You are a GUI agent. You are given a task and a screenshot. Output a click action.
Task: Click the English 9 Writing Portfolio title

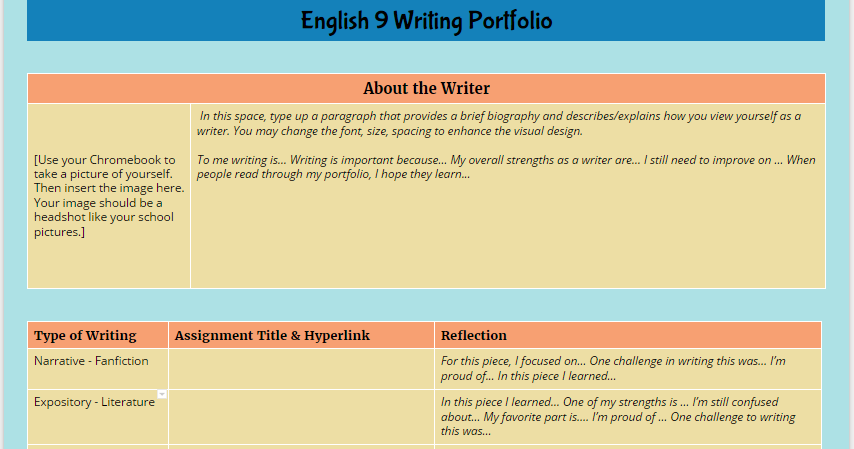pyautogui.click(x=426, y=21)
